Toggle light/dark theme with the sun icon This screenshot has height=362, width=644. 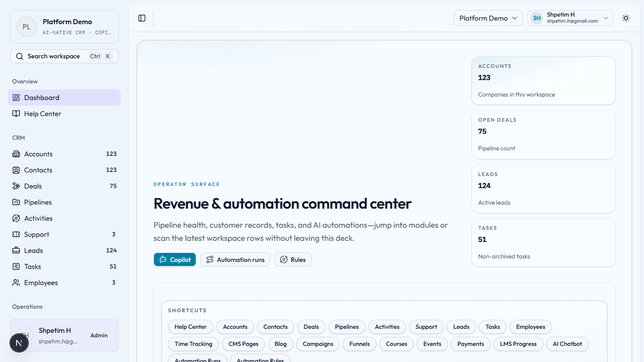click(625, 18)
